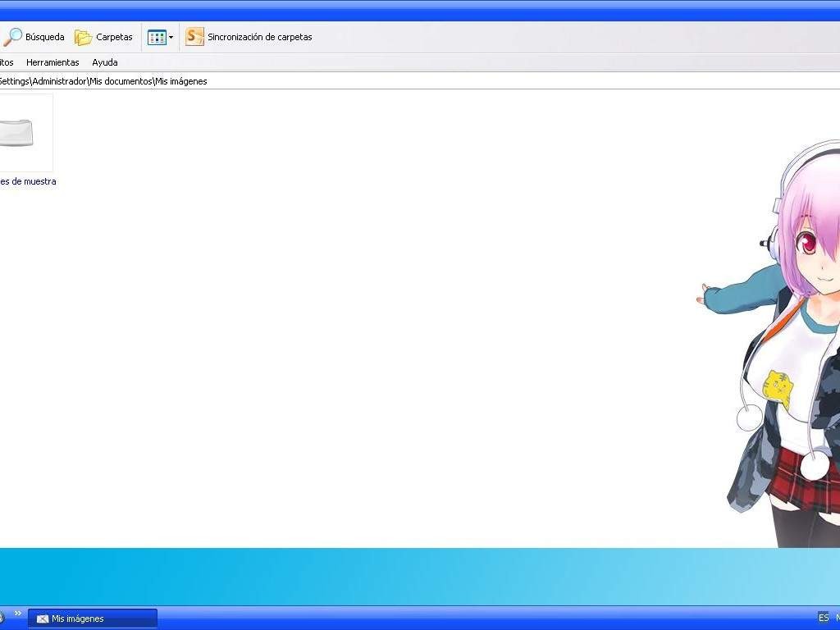The height and width of the screenshot is (630, 840).
Task: Open the Herramientas menu
Action: 52,62
